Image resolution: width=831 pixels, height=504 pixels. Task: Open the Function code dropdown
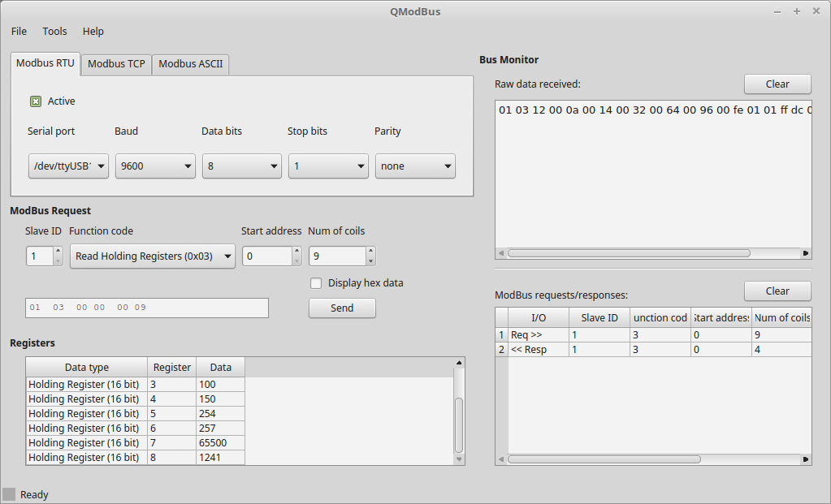[153, 256]
